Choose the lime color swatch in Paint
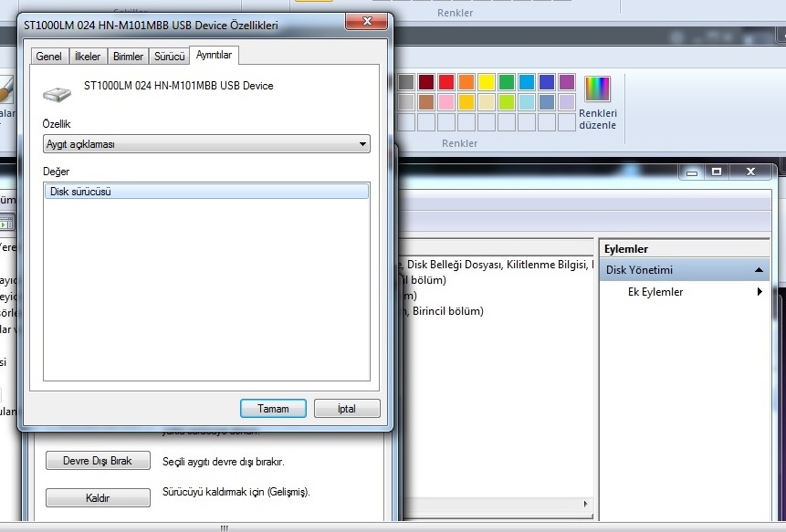The height and width of the screenshot is (532, 786). (507, 102)
